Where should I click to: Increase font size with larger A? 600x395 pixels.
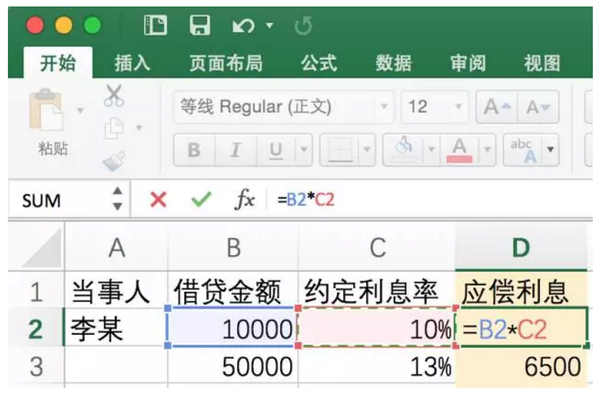[497, 107]
